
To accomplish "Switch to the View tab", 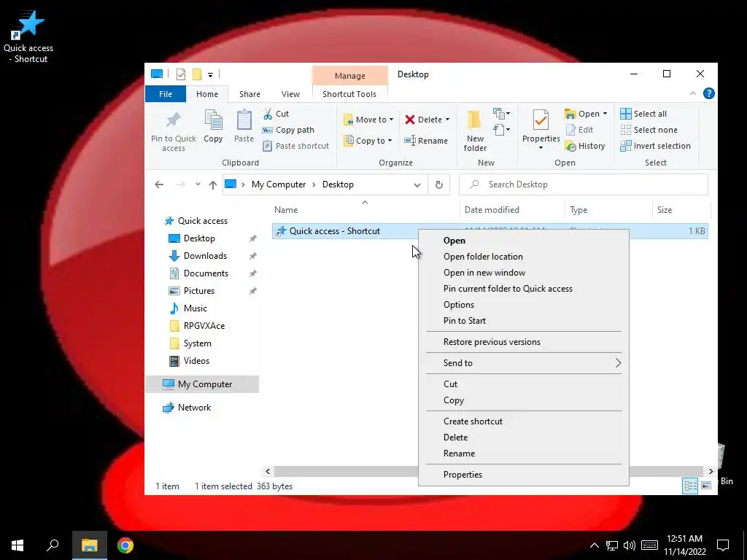I will click(x=290, y=94).
